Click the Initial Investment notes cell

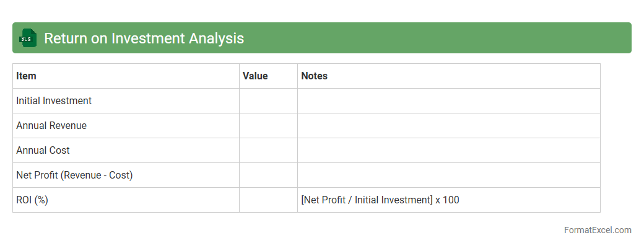pos(448,101)
